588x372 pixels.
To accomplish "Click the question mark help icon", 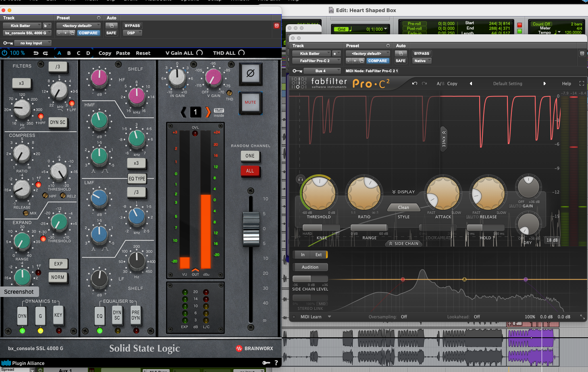I will point(276,363).
